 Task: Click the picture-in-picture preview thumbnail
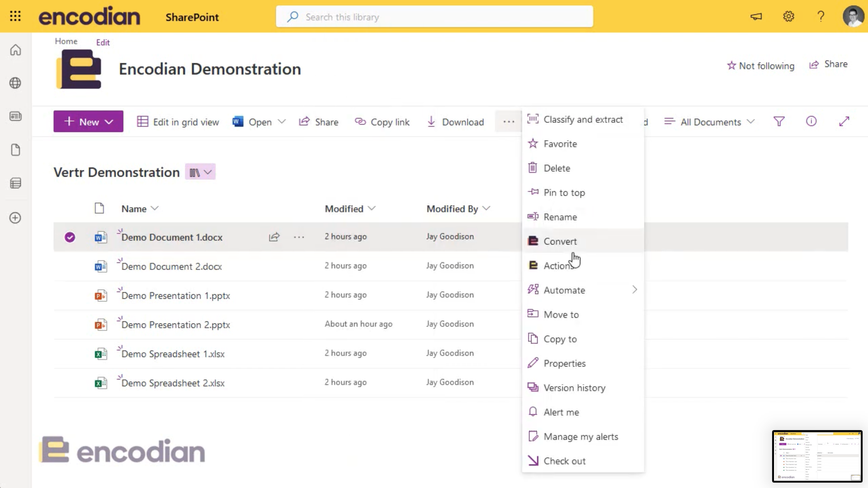coord(817,456)
